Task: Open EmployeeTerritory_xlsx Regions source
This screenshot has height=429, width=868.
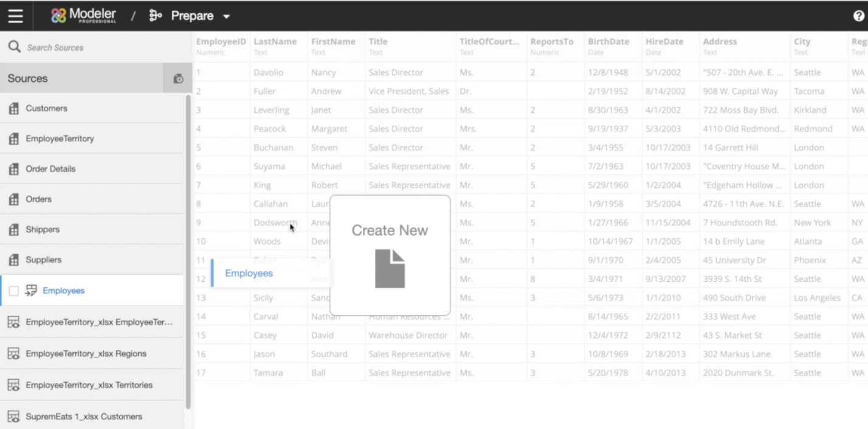Action: point(86,354)
